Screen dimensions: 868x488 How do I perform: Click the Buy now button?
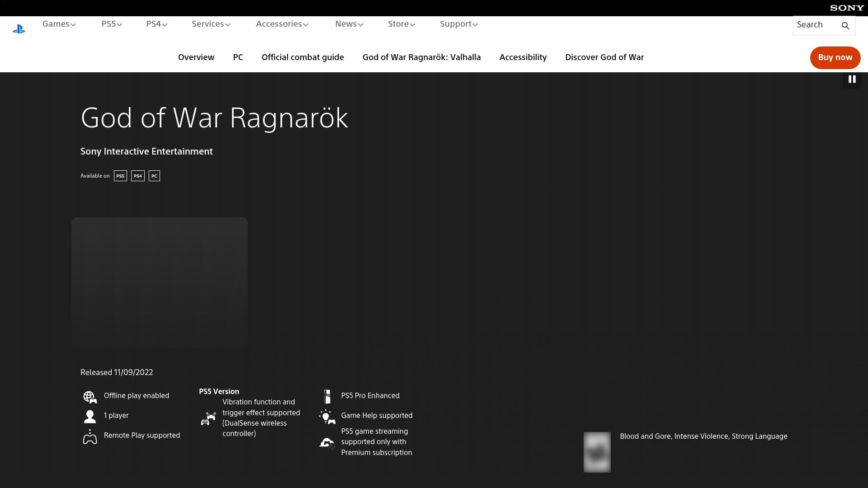[x=835, y=58]
